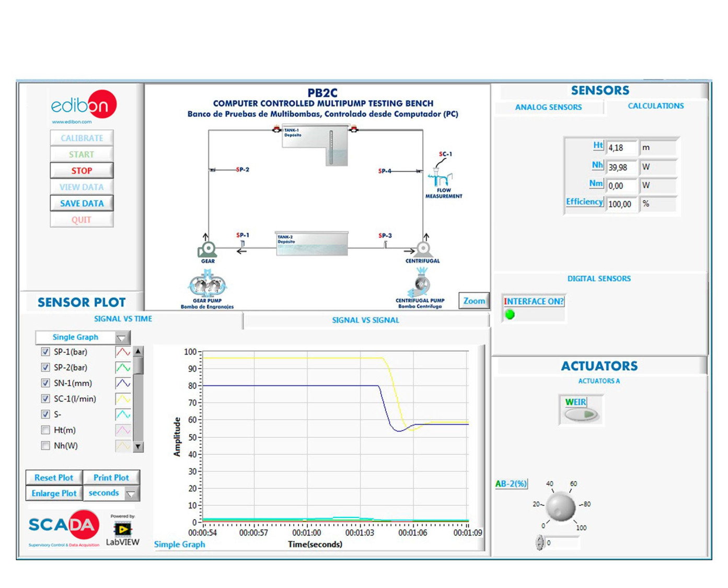This screenshot has height=588, width=728.
Task: Click the AB-2(%) rotary knob
Action: point(561,506)
